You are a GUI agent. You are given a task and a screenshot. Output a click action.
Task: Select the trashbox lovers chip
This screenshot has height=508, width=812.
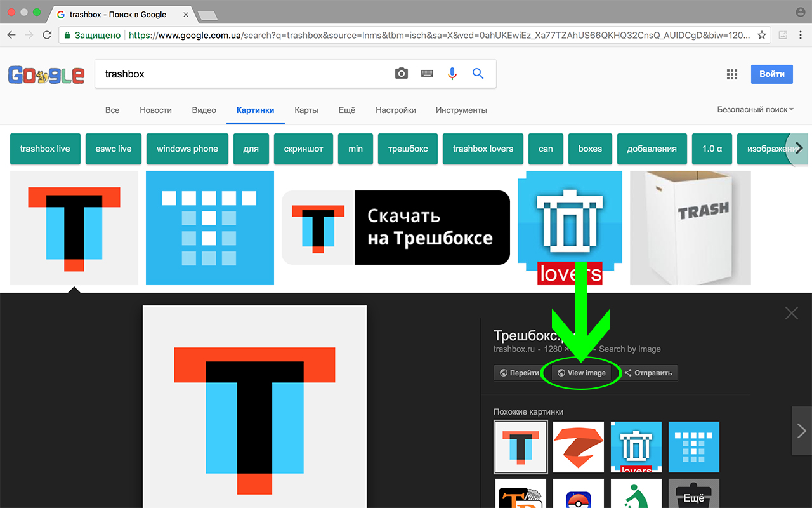coord(483,149)
